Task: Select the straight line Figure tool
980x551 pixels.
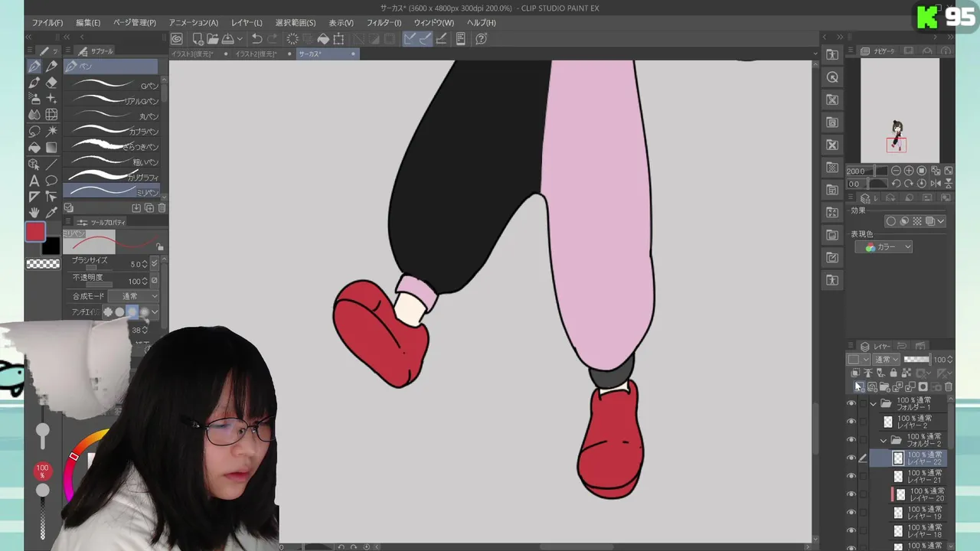Action: pyautogui.click(x=51, y=164)
